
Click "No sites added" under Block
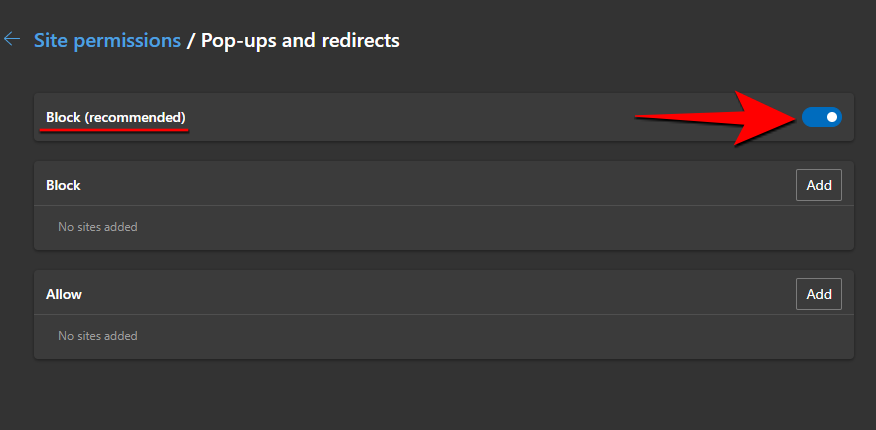(98, 227)
